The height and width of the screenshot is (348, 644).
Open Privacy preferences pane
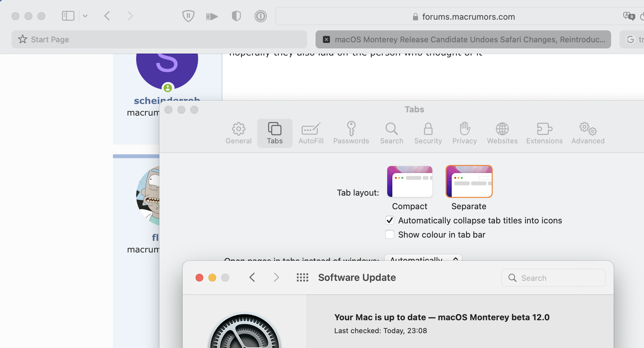click(465, 133)
